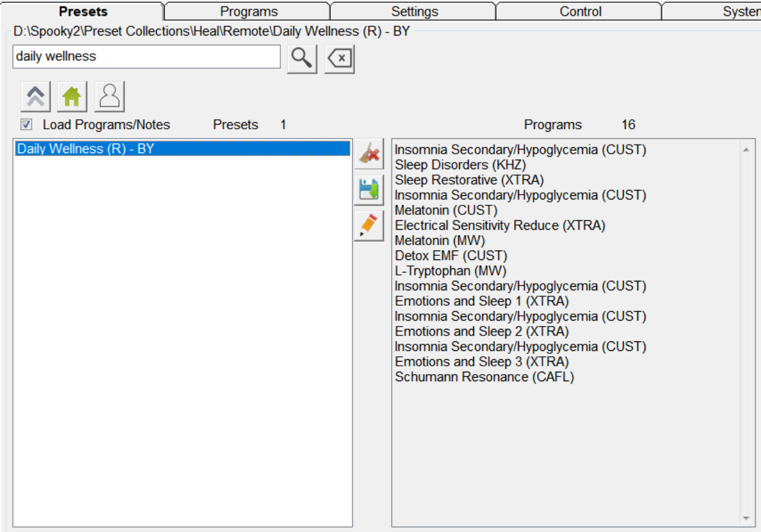
Task: Click the pencil edit preset icon
Action: [x=369, y=226]
